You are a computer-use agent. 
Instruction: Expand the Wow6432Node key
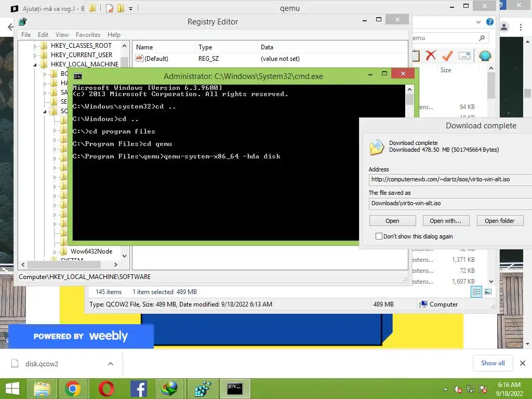tap(55, 252)
